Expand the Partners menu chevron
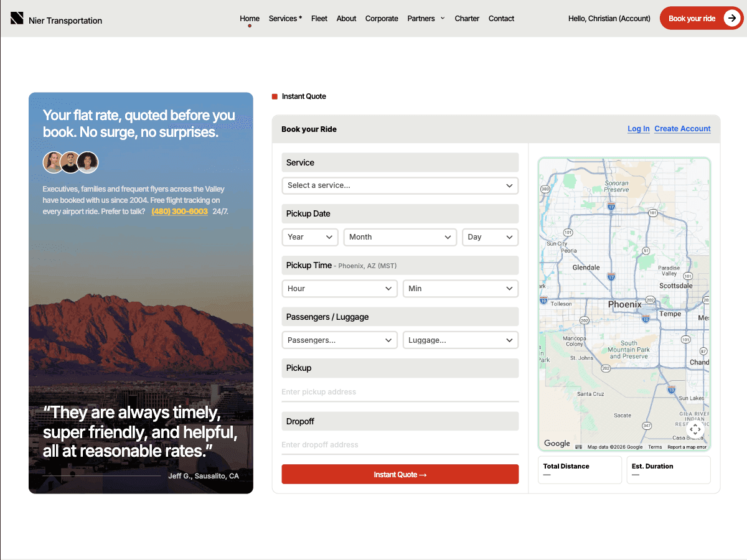The height and width of the screenshot is (560, 747). [x=443, y=18]
